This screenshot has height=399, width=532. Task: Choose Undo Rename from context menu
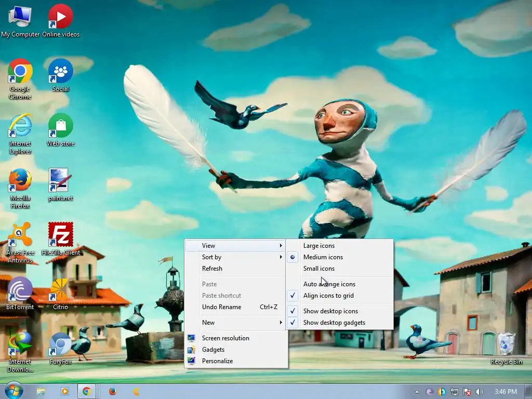point(235,307)
